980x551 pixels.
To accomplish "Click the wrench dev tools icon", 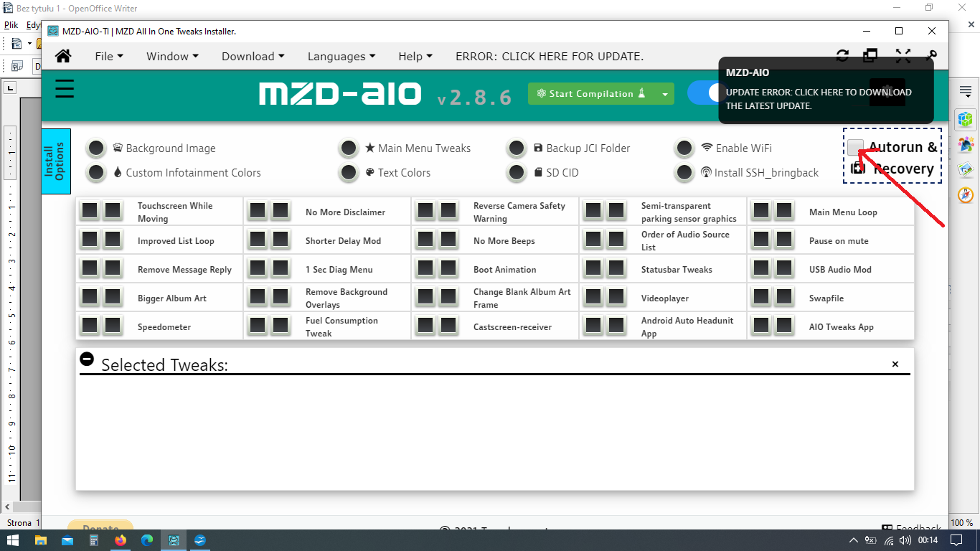I will coord(932,56).
